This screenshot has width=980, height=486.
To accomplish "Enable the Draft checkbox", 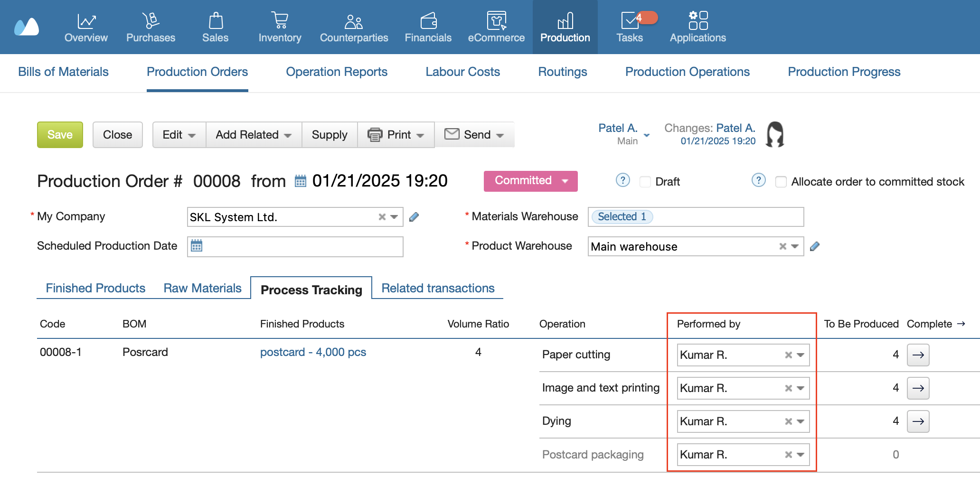I will tap(645, 182).
